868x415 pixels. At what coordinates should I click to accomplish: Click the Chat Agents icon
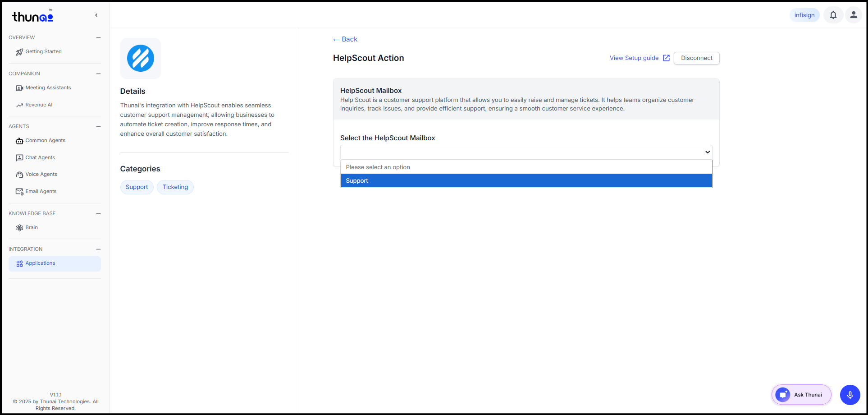19,158
